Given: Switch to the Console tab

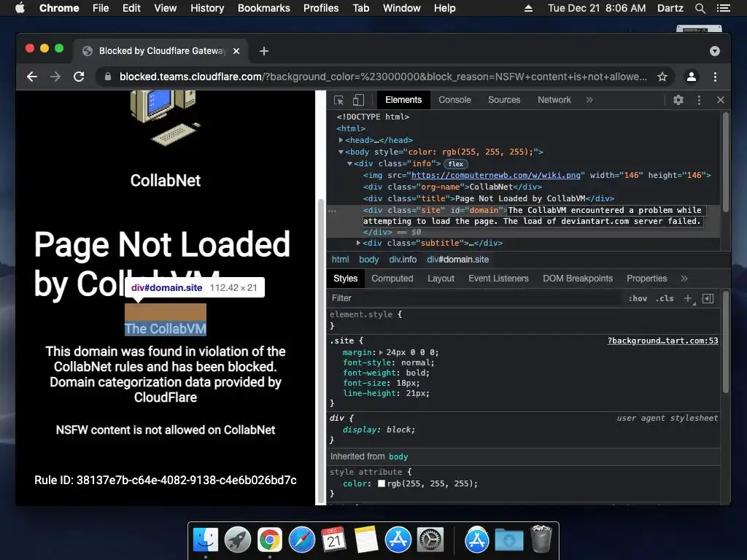Looking at the screenshot, I should point(454,100).
